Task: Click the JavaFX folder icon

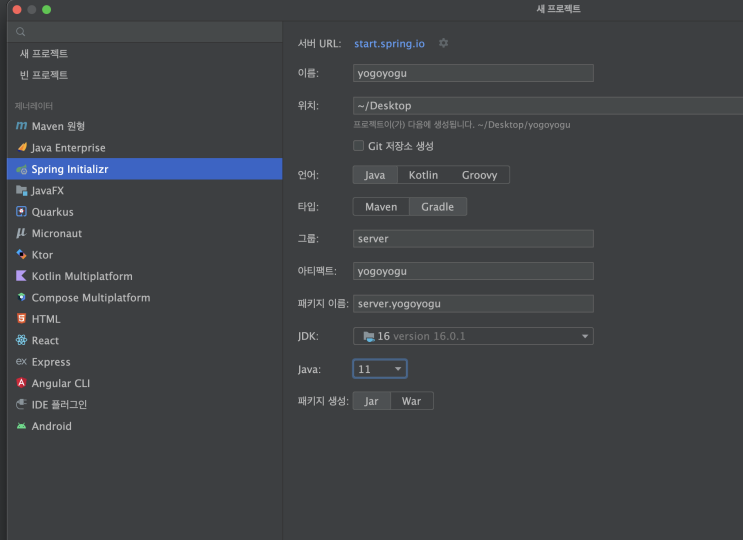Action: (x=22, y=190)
